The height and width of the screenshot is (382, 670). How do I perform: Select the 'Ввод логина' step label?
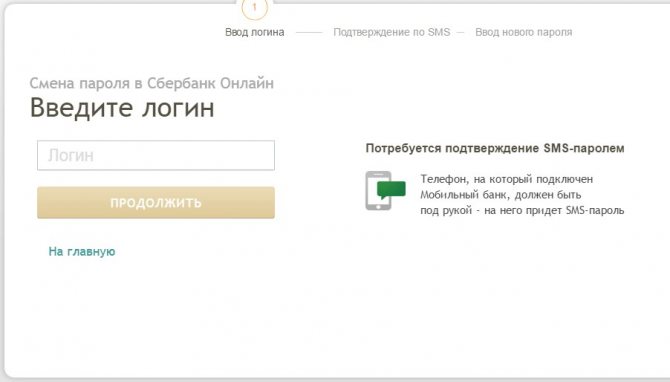pyautogui.click(x=255, y=32)
